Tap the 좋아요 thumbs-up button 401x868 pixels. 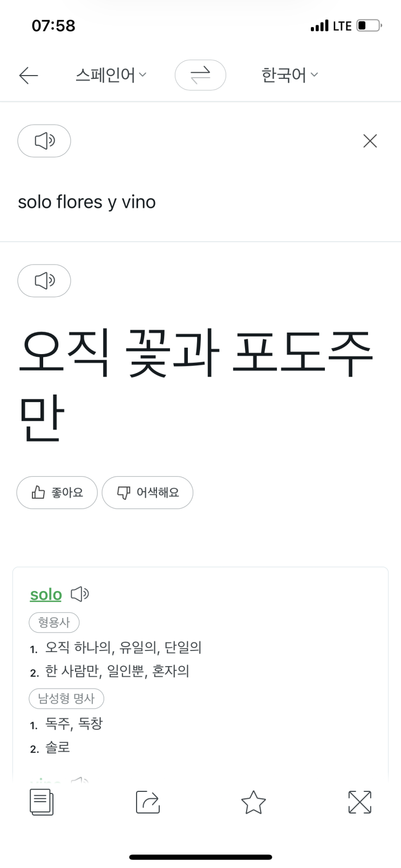(x=57, y=492)
